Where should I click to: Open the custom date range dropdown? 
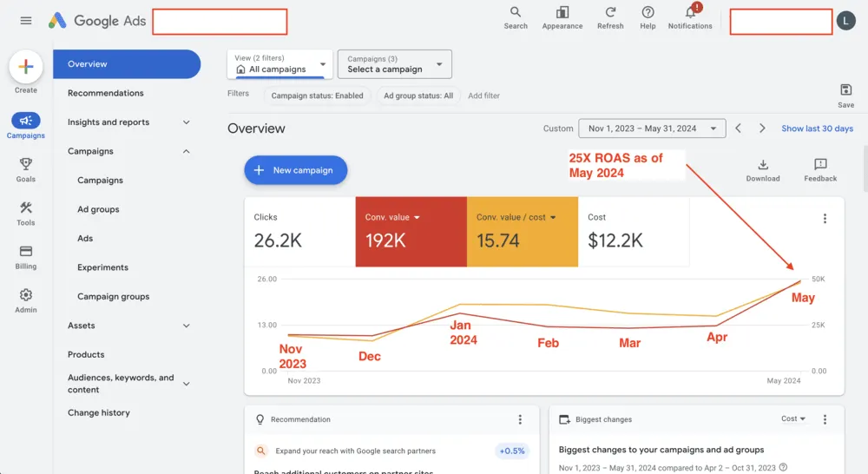(x=652, y=128)
